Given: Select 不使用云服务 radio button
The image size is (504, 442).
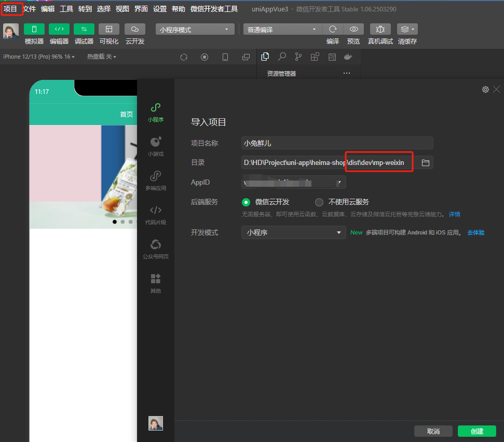Looking at the screenshot, I should point(319,202).
